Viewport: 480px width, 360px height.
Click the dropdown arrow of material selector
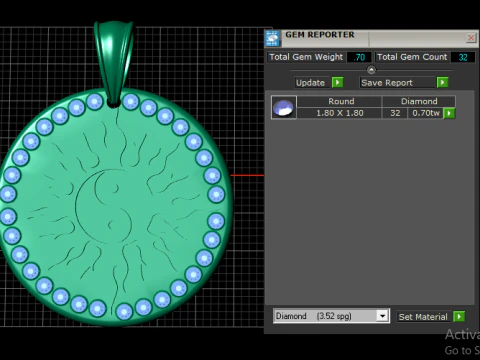tap(383, 316)
